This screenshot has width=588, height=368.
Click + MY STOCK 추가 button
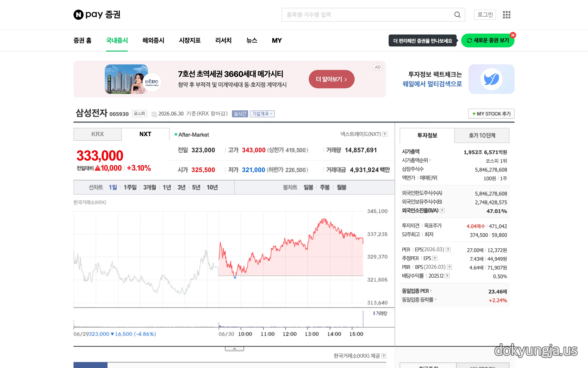coord(491,114)
